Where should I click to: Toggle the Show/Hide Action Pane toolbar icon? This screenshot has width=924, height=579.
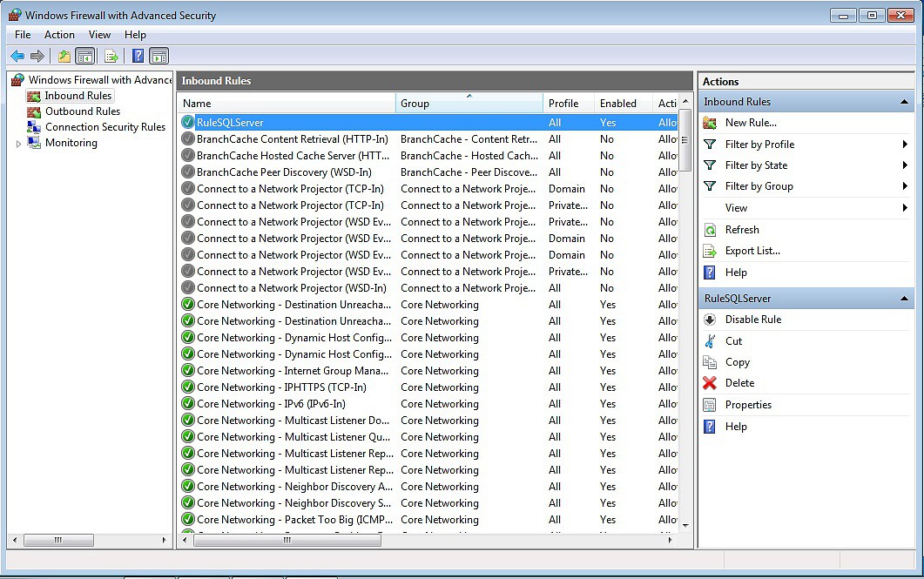[x=159, y=56]
